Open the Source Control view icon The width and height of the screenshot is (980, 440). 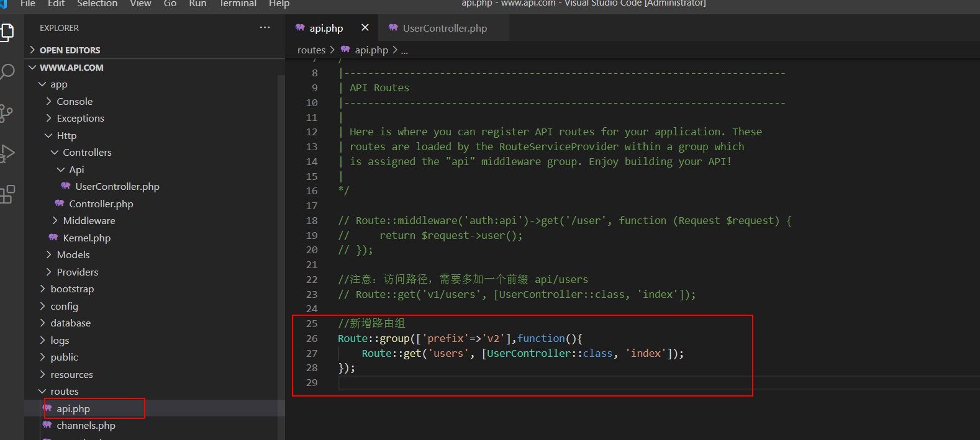(6, 113)
